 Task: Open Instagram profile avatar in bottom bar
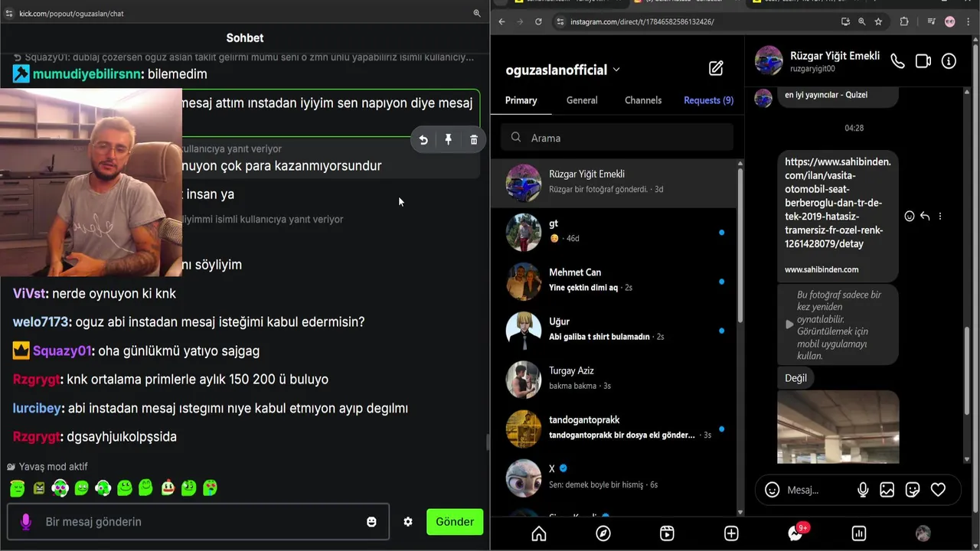click(923, 533)
